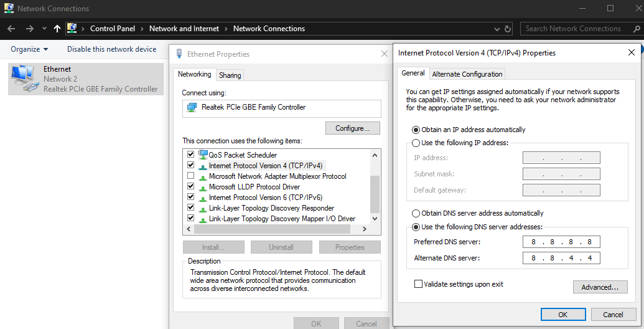Click the Configure... button
Screen dimensions: 644x329
click(352, 128)
